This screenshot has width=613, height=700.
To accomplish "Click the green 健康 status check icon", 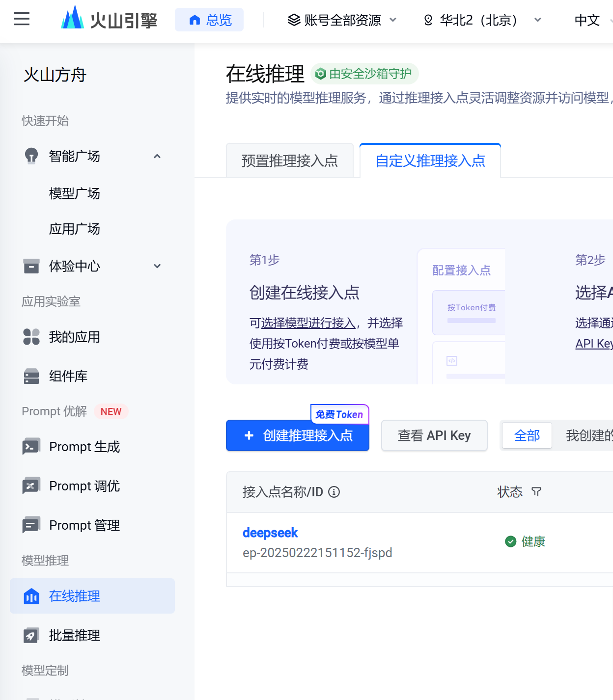I will (511, 541).
